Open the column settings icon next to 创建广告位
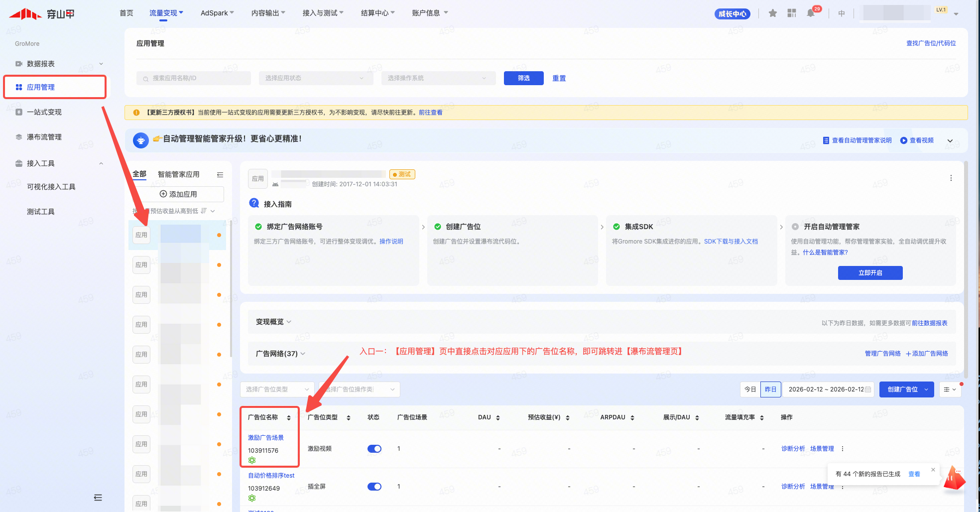Viewport: 980px width, 512px height. pos(950,389)
